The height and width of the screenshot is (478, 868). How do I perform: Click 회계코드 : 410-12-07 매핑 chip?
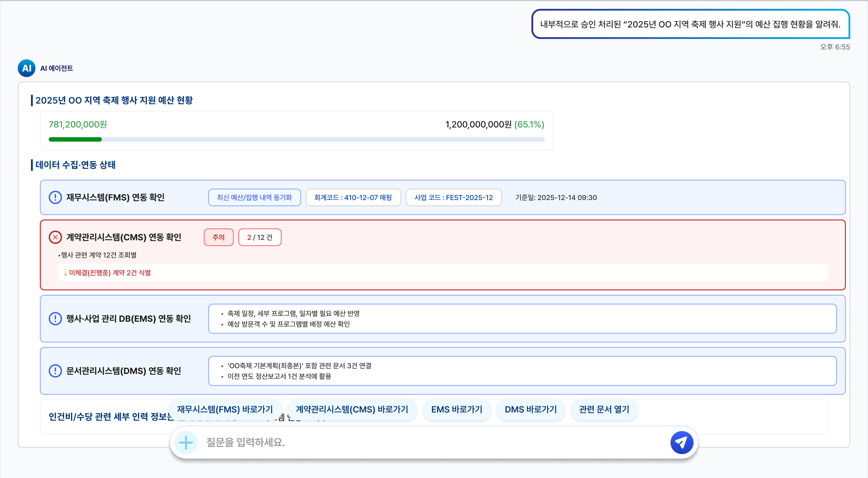point(353,197)
